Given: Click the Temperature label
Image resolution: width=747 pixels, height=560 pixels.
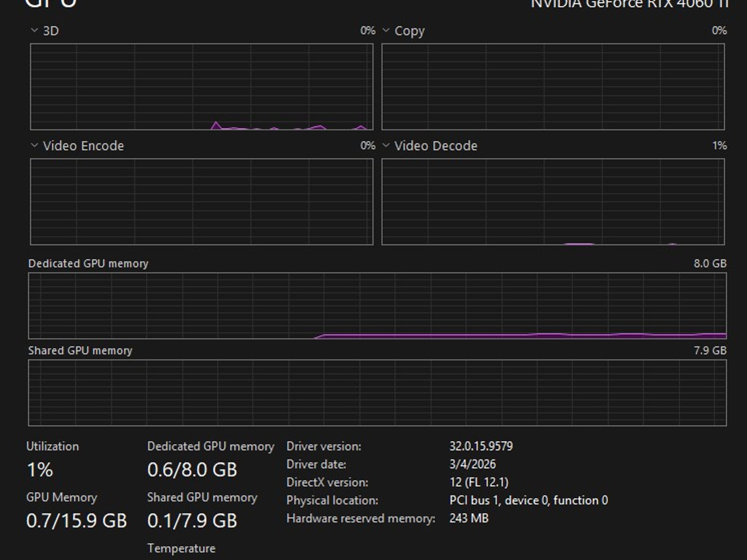Looking at the screenshot, I should tap(181, 548).
